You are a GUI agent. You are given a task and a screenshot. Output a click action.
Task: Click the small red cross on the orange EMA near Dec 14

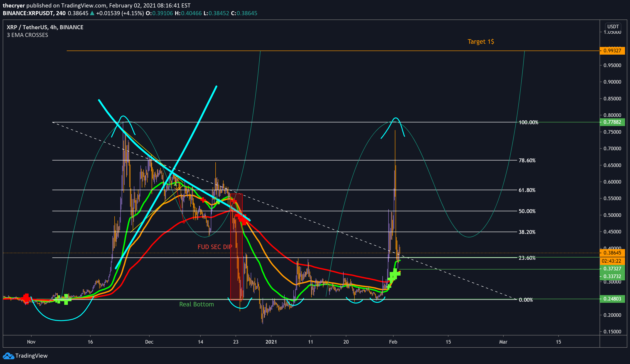coord(203,199)
